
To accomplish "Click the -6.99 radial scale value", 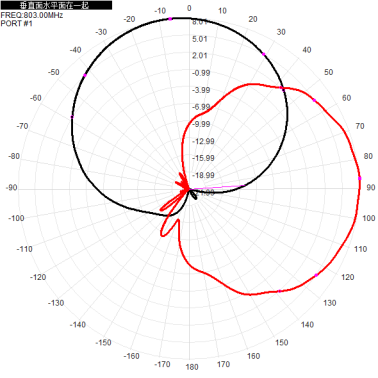I will click(x=201, y=107).
